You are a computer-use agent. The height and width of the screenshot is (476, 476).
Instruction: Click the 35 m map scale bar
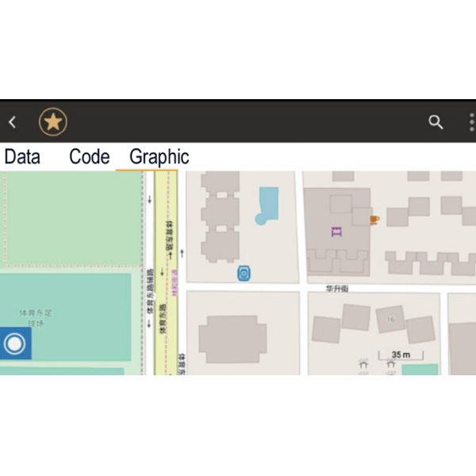point(400,355)
